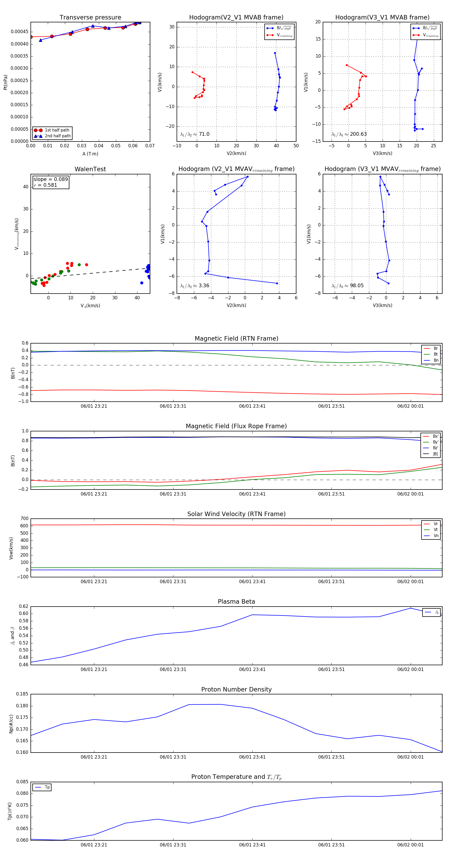Click the Bx' legend entry
The width and height of the screenshot is (473, 868).
coord(431,436)
